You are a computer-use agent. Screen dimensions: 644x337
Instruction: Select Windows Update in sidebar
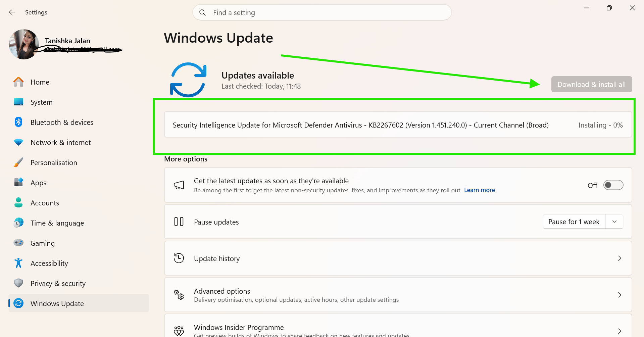coord(79,303)
